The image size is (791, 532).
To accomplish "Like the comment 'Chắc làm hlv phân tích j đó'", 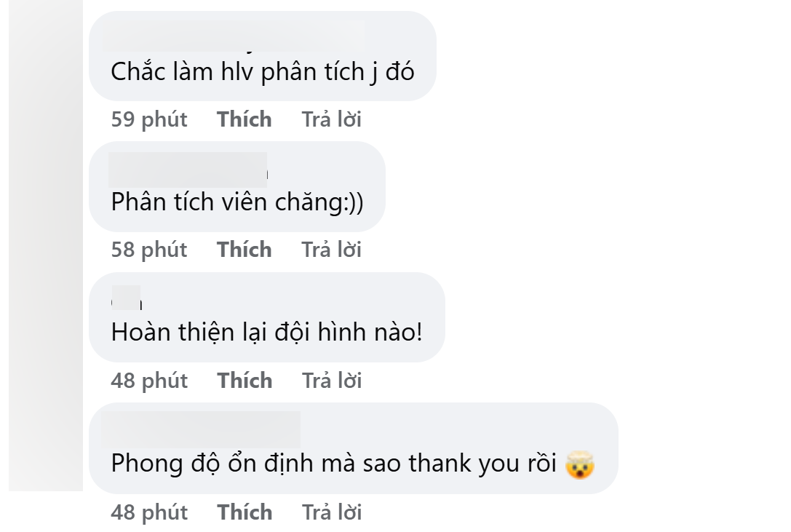I will pyautogui.click(x=245, y=119).
